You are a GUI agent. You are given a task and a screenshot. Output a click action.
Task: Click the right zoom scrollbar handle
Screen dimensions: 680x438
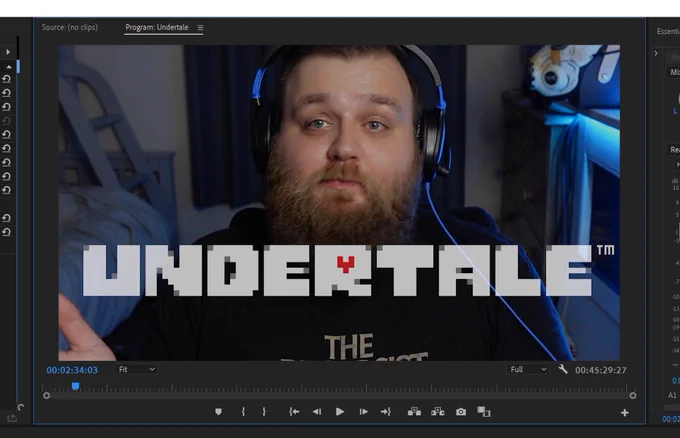[x=633, y=396]
